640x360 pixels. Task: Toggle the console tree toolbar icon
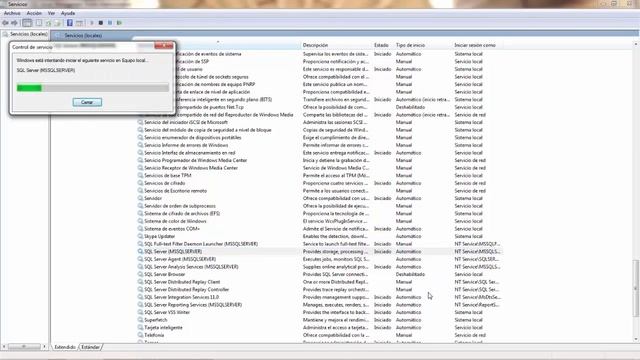[x=27, y=23]
